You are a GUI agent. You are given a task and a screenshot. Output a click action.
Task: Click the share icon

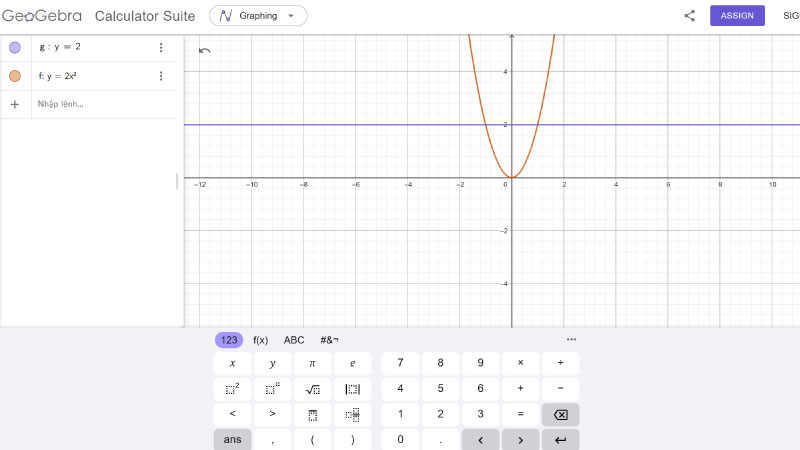[689, 16]
